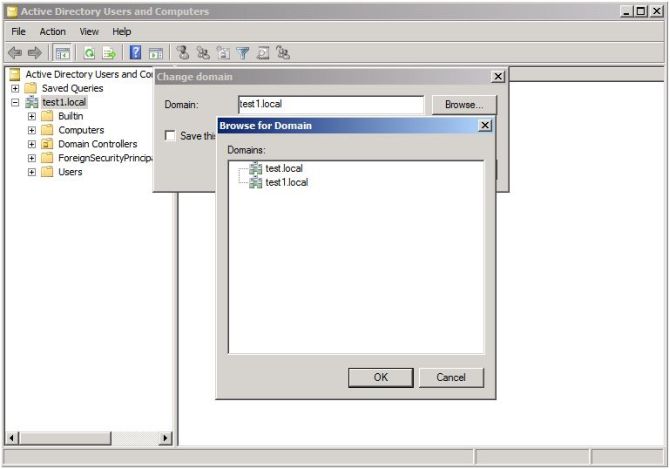Click the Forward arrow toolbar icon

click(x=35, y=53)
